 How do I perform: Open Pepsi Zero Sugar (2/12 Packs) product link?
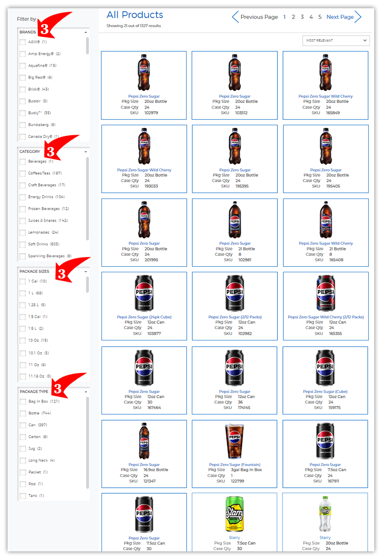(235, 317)
